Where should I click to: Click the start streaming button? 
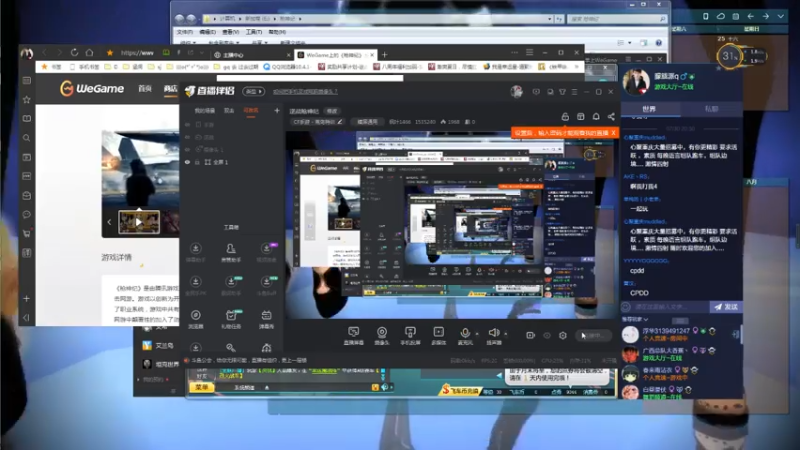point(593,335)
